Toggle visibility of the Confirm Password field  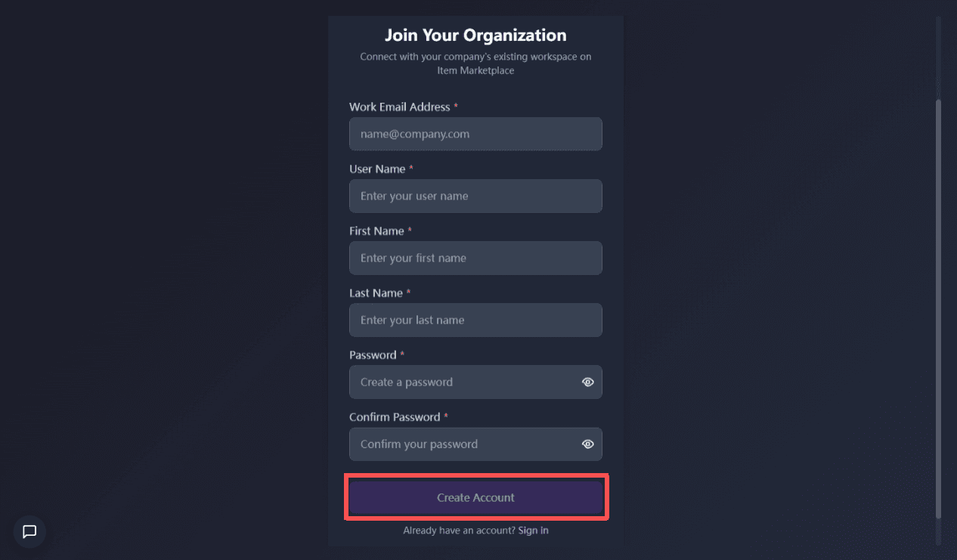(x=588, y=444)
